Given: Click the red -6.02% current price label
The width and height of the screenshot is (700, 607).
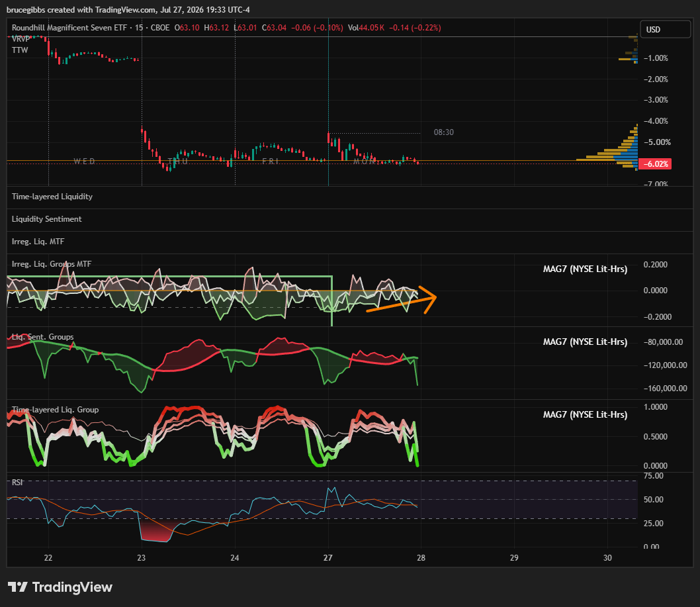Looking at the screenshot, I should click(x=655, y=164).
